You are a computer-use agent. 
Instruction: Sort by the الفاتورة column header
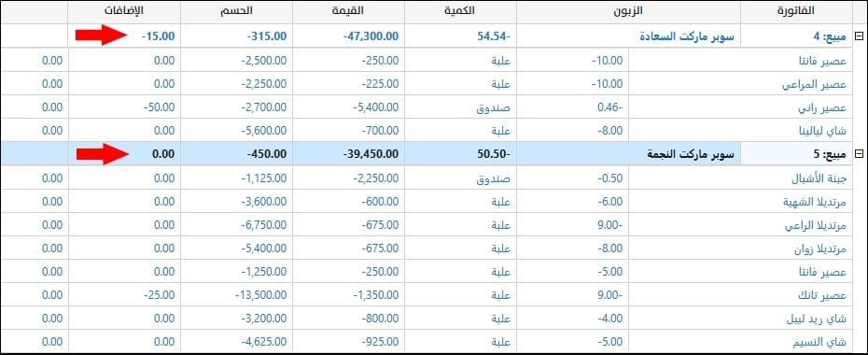[x=796, y=11]
